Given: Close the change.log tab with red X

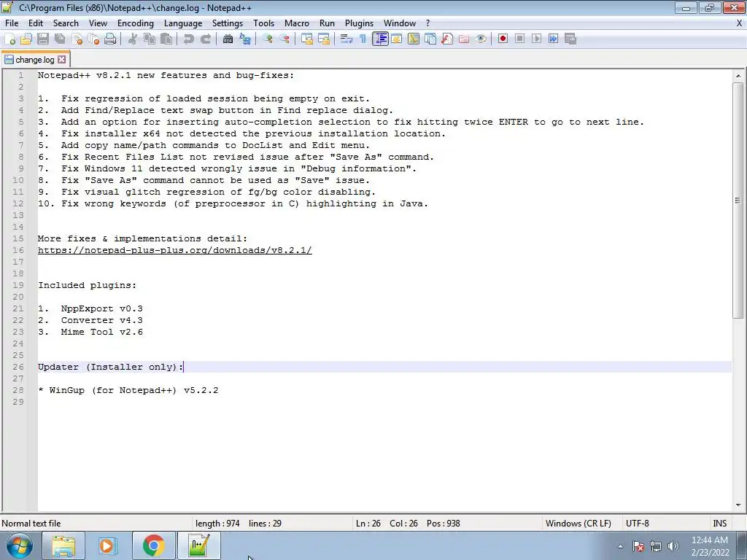Looking at the screenshot, I should [x=62, y=60].
